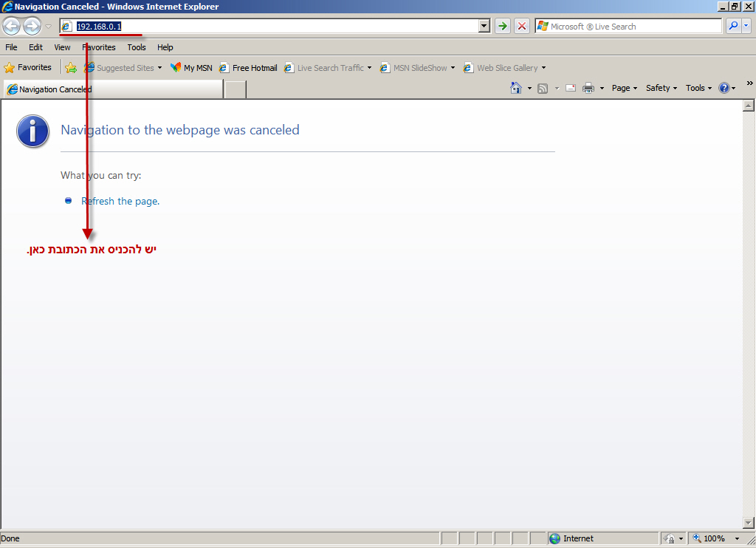Click the green Go arrow button
Image resolution: width=756 pixels, height=548 pixels.
(503, 27)
